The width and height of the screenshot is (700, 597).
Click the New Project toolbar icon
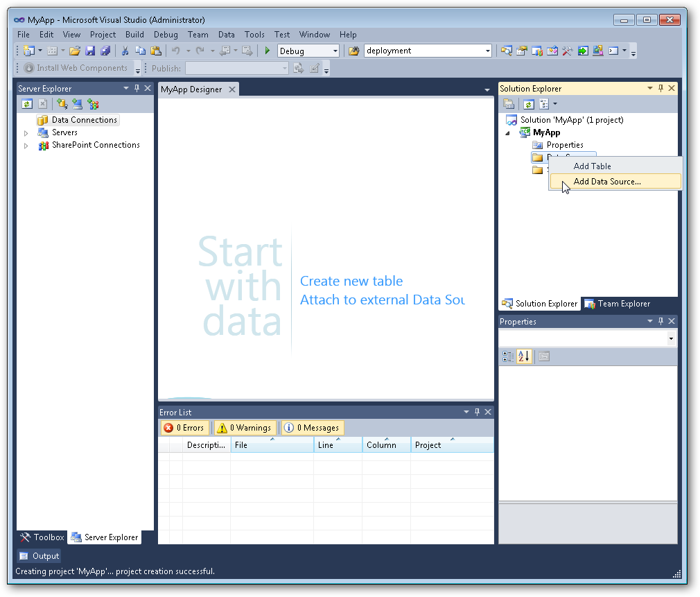[x=30, y=51]
